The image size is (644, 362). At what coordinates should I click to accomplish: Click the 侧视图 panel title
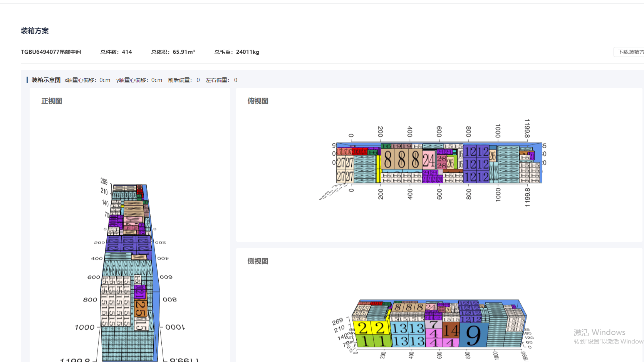click(258, 261)
